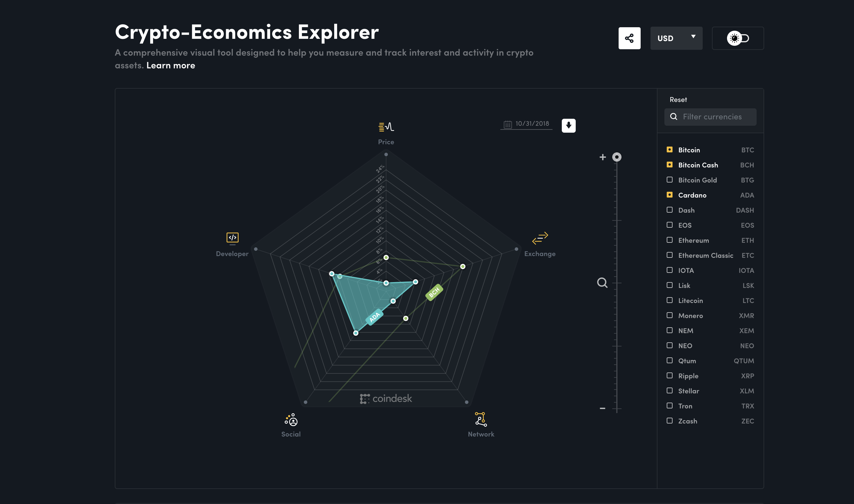
Task: Check the Litecoin currency box
Action: click(669, 300)
